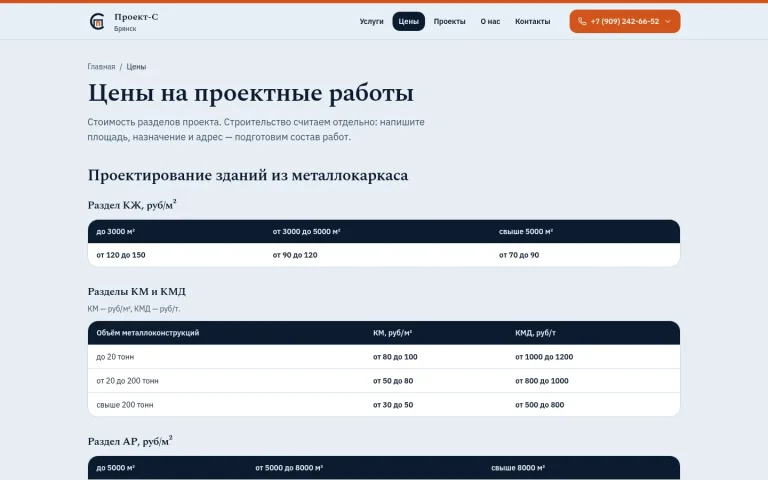Click row label свыше 200 тонн
Viewport: 768px width, 480px height.
click(125, 405)
